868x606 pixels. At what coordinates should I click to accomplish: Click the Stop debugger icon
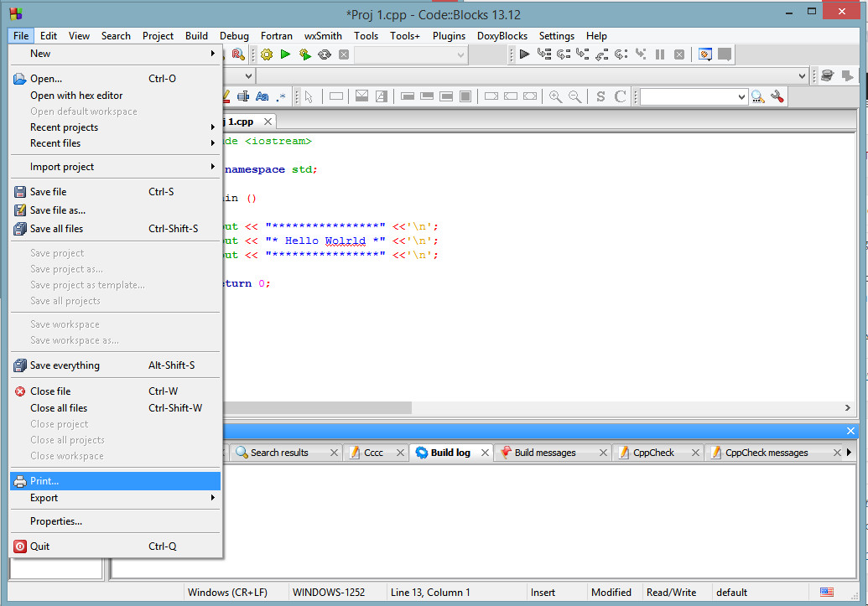(x=679, y=54)
